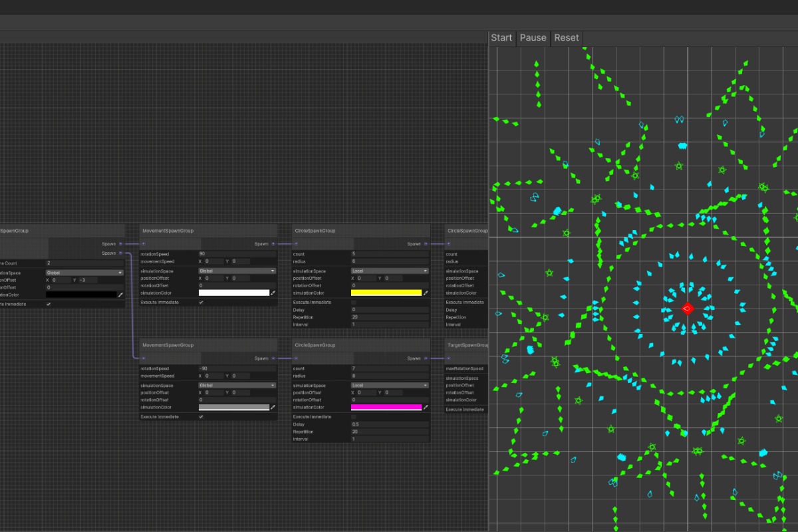This screenshot has height=532, width=798.
Task: Click the input port of the magenta CircleSpawnGroup
Action: click(x=295, y=358)
